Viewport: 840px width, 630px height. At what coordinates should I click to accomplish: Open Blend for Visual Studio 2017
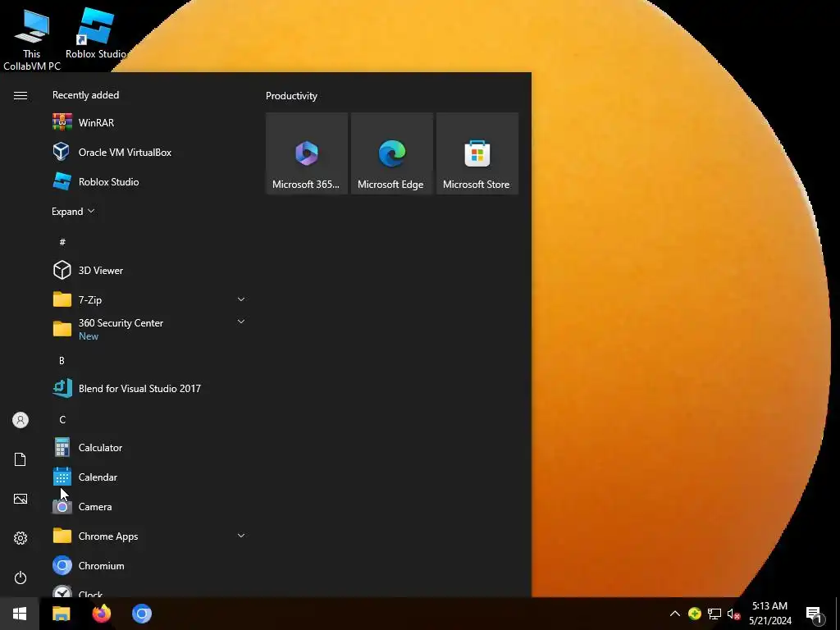pyautogui.click(x=149, y=388)
